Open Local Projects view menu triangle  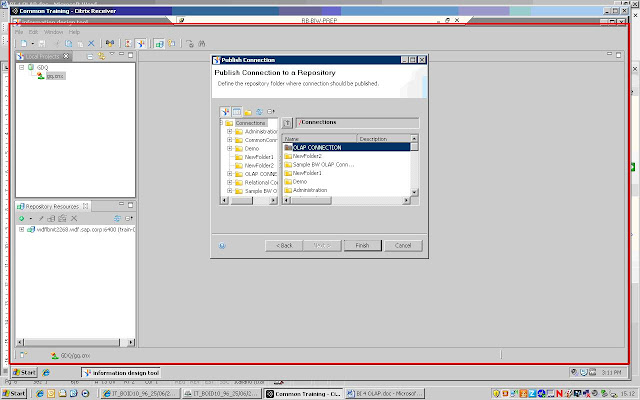[112, 54]
